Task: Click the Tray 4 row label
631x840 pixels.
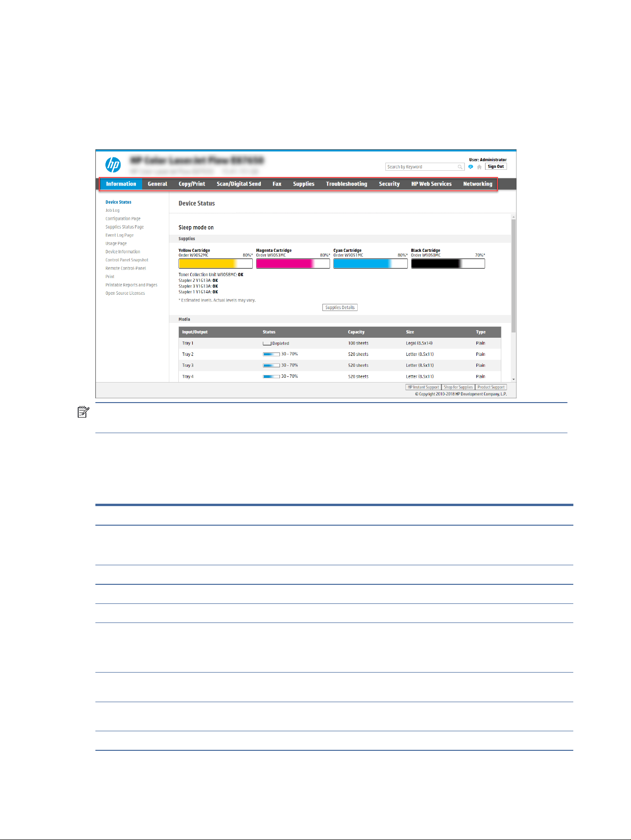Action: pos(188,377)
